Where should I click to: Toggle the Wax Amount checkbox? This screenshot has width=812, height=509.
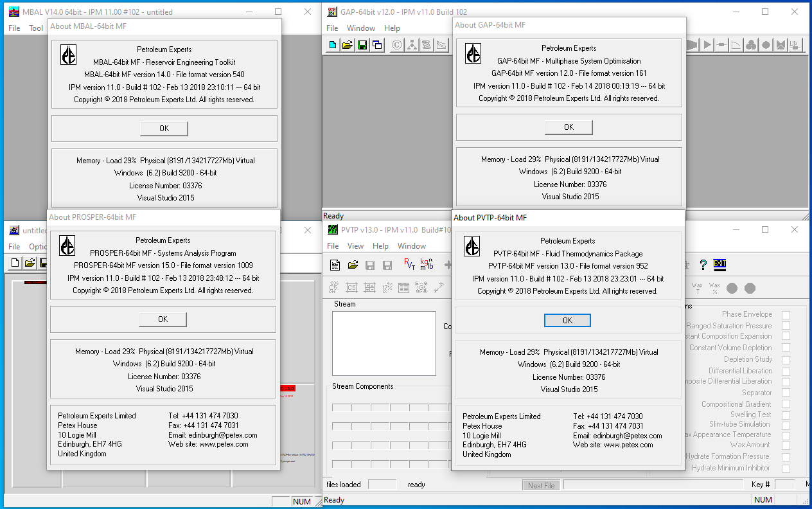[786, 445]
